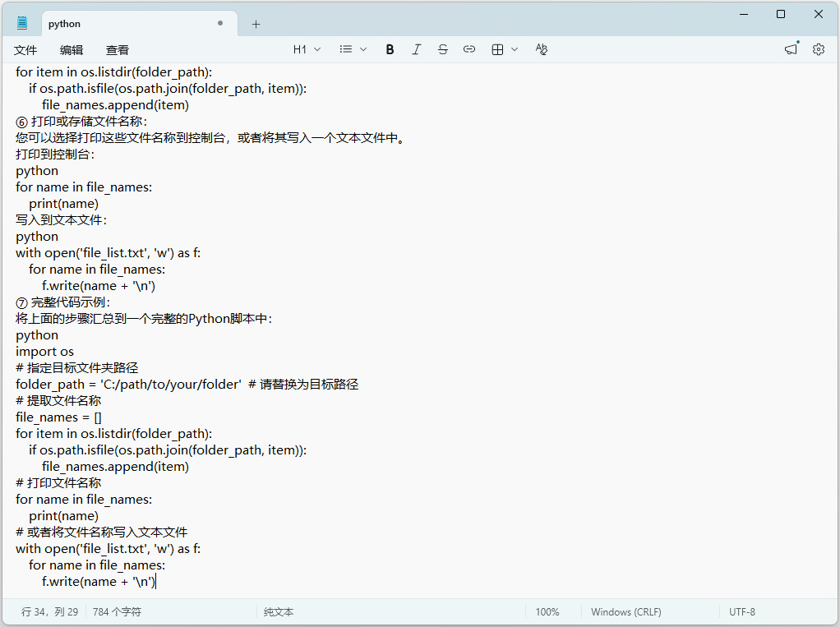Open the 查看 menu

pyautogui.click(x=118, y=50)
